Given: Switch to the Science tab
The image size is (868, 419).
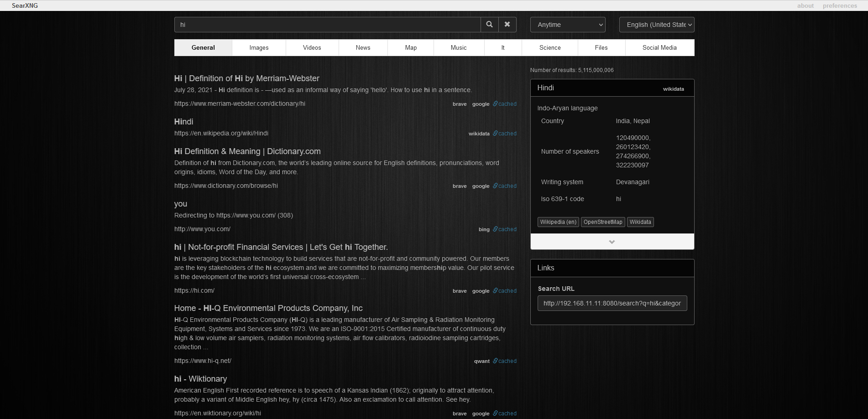Looking at the screenshot, I should coord(549,47).
